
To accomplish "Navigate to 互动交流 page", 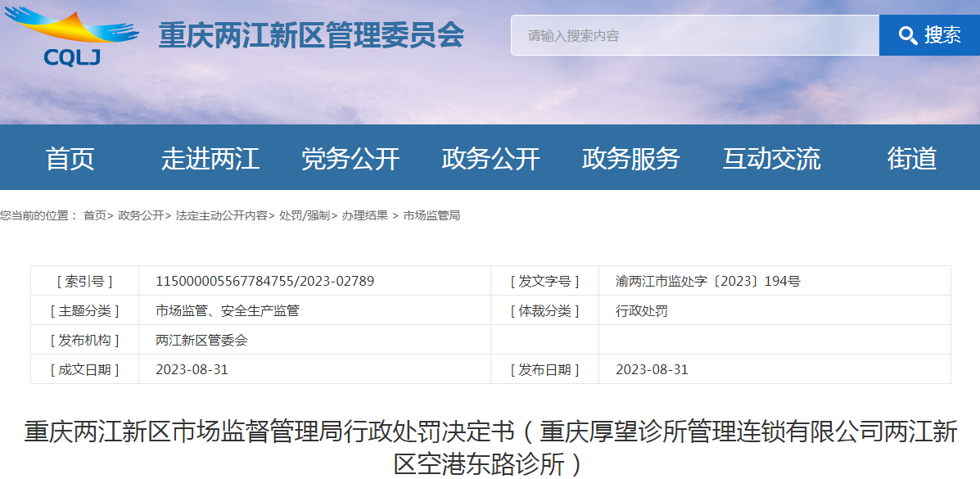I will [x=771, y=158].
